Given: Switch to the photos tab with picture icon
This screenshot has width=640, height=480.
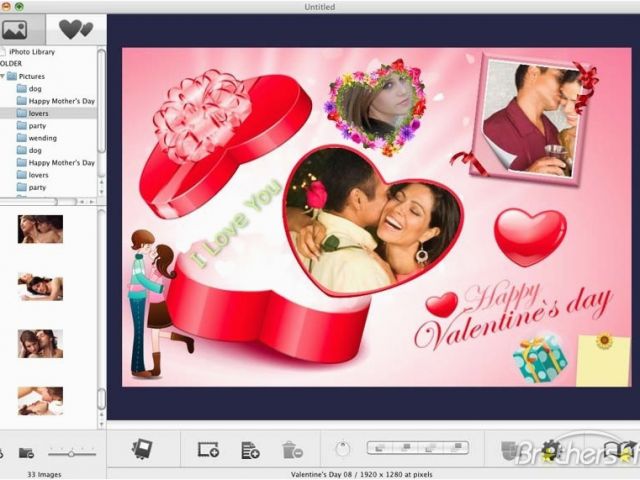Looking at the screenshot, I should tap(14, 29).
